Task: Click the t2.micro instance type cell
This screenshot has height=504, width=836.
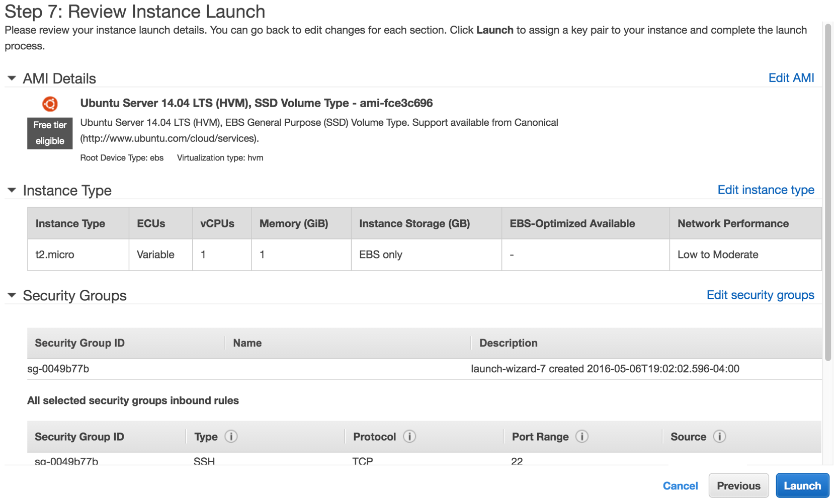Action: (78, 255)
